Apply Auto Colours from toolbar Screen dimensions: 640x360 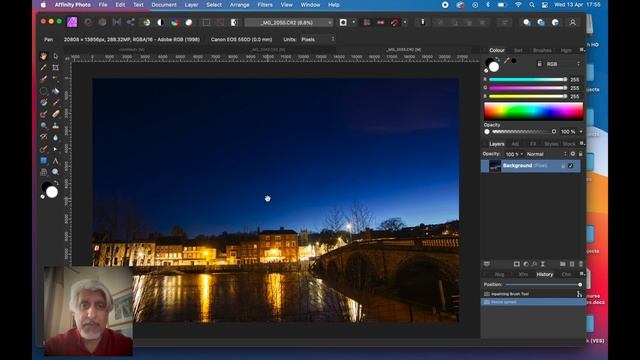tap(175, 22)
